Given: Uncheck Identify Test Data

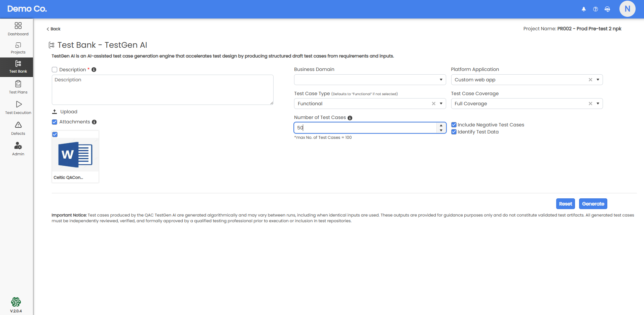Looking at the screenshot, I should pyautogui.click(x=454, y=132).
